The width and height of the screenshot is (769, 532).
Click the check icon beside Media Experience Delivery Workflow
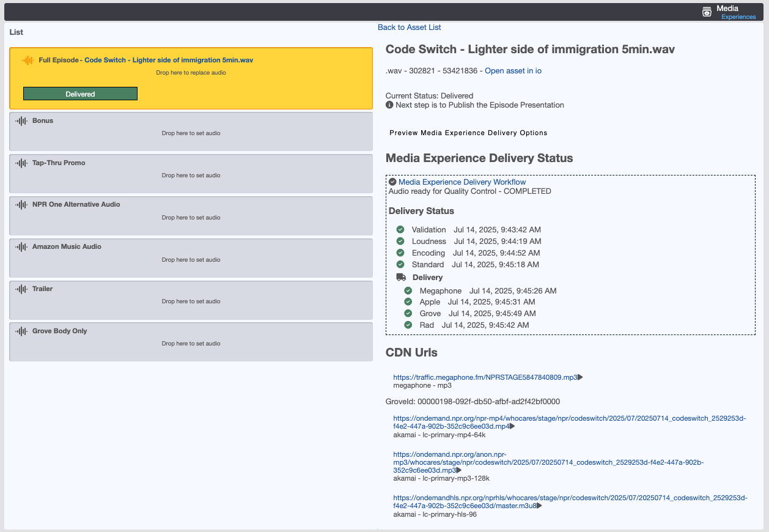point(392,182)
